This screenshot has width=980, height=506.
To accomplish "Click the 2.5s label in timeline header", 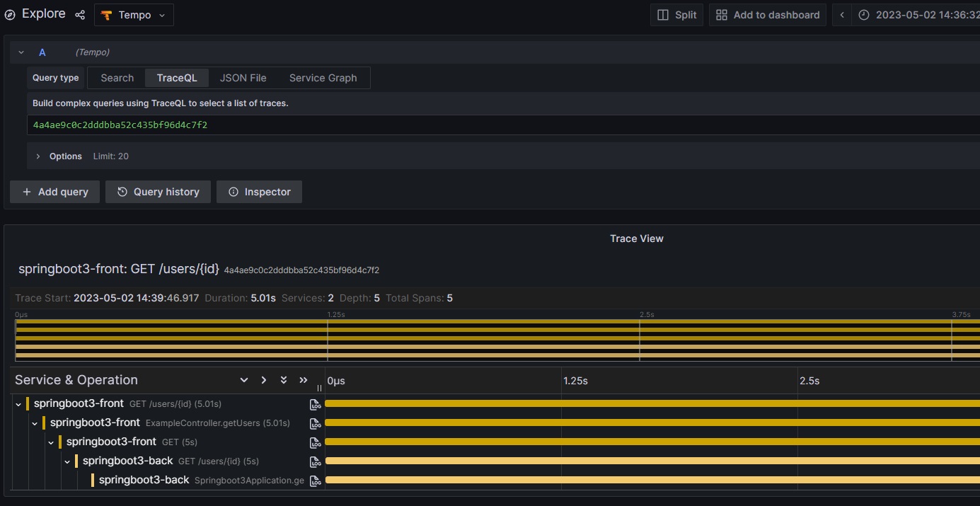I will pyautogui.click(x=809, y=381).
